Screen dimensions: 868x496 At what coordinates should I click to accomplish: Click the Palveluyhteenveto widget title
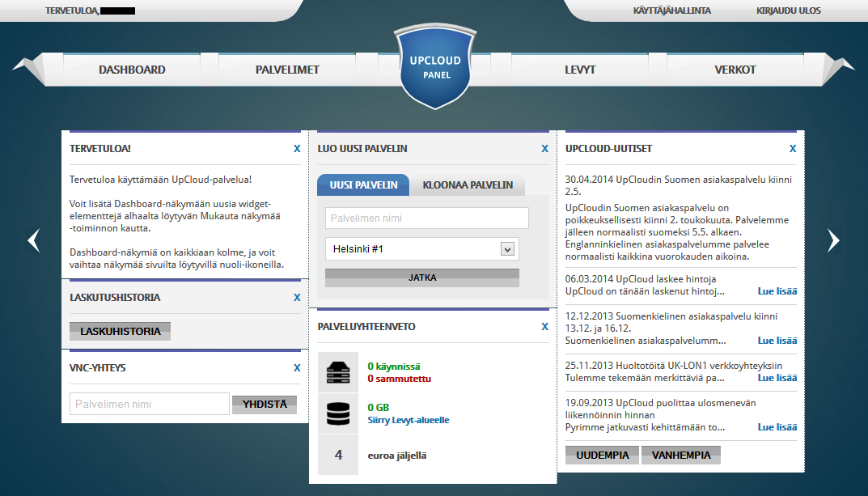[x=366, y=327]
